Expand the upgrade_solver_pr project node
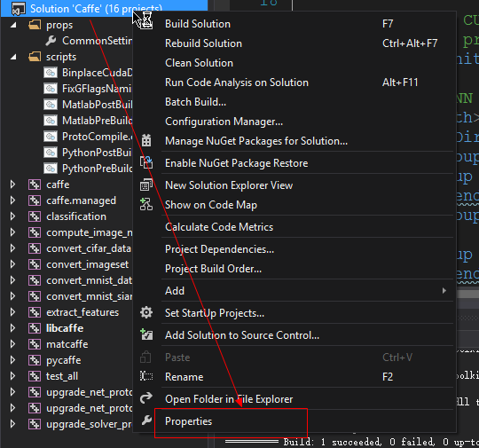This screenshot has height=448, width=479. [12, 424]
